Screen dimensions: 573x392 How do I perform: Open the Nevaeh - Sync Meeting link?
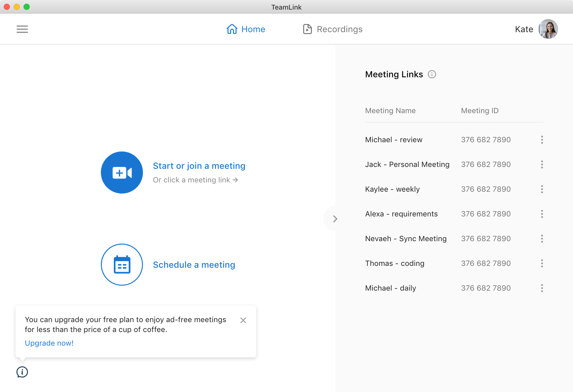(x=406, y=239)
